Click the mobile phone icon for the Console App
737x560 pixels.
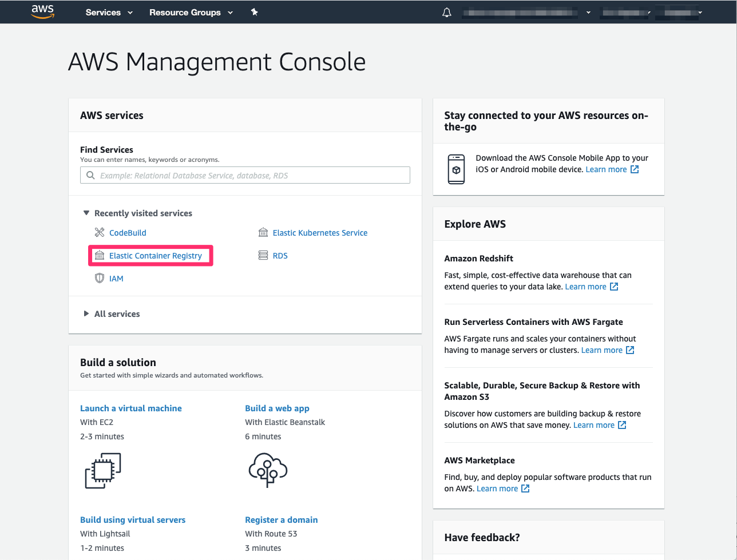[x=456, y=169]
